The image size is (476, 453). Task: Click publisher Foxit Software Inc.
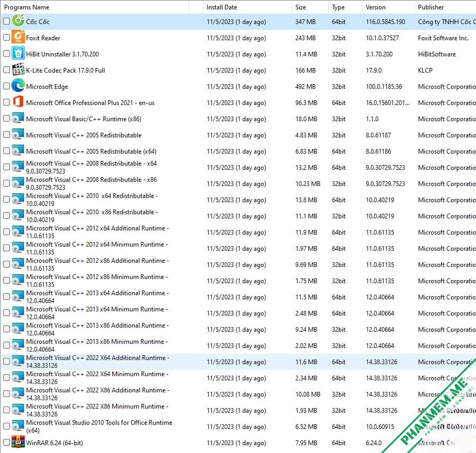click(x=443, y=38)
